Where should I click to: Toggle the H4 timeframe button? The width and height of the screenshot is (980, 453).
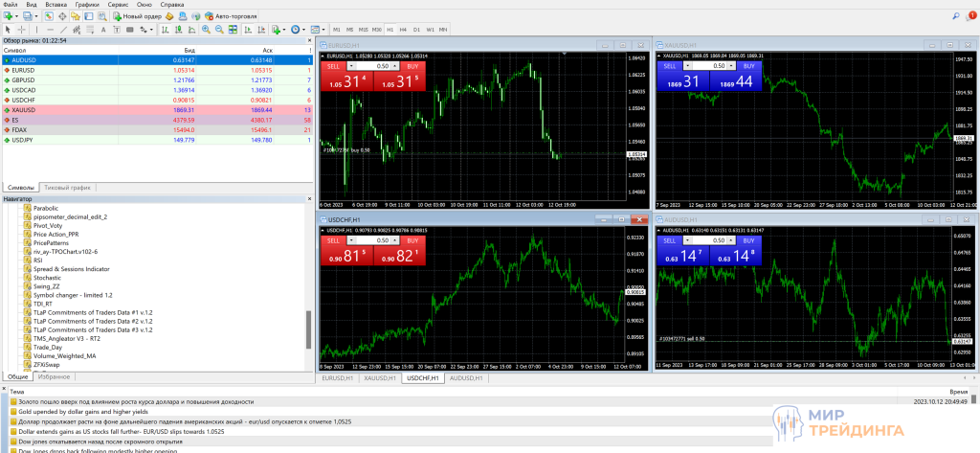403,30
